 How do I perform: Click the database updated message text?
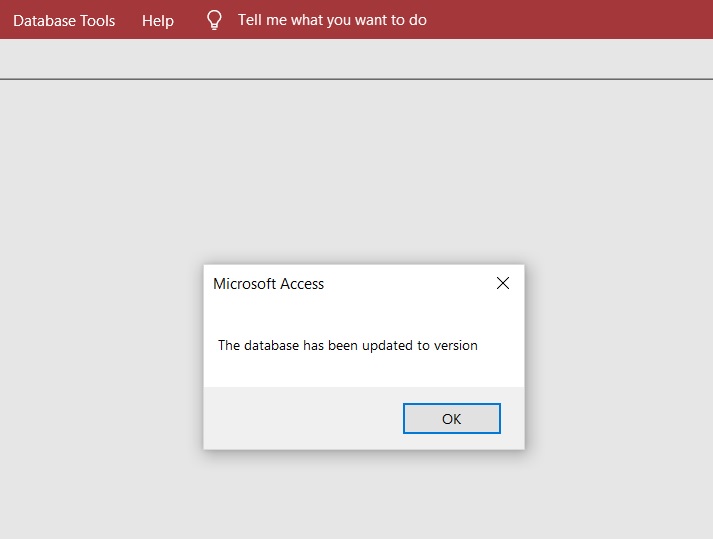coord(348,346)
